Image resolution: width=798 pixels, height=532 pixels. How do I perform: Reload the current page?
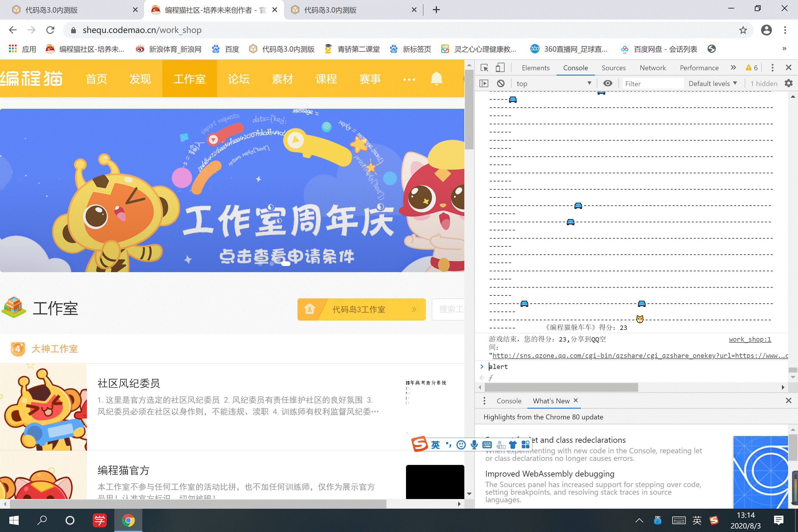click(50, 30)
